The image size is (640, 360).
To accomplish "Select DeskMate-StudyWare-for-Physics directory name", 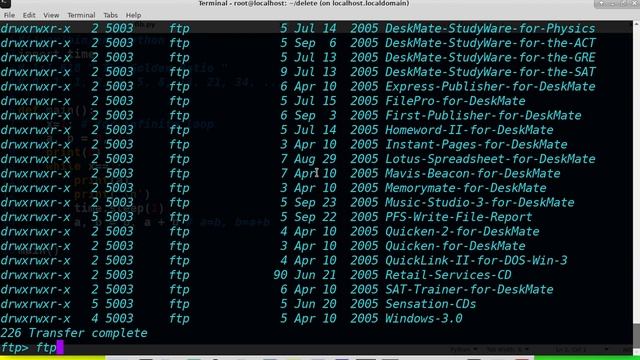I will point(490,28).
